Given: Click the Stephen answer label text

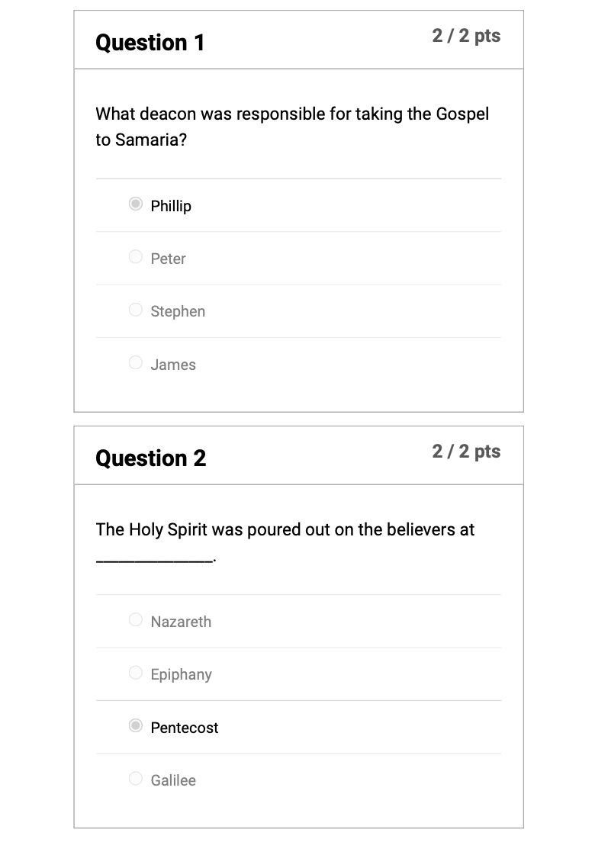Looking at the screenshot, I should click(178, 311).
